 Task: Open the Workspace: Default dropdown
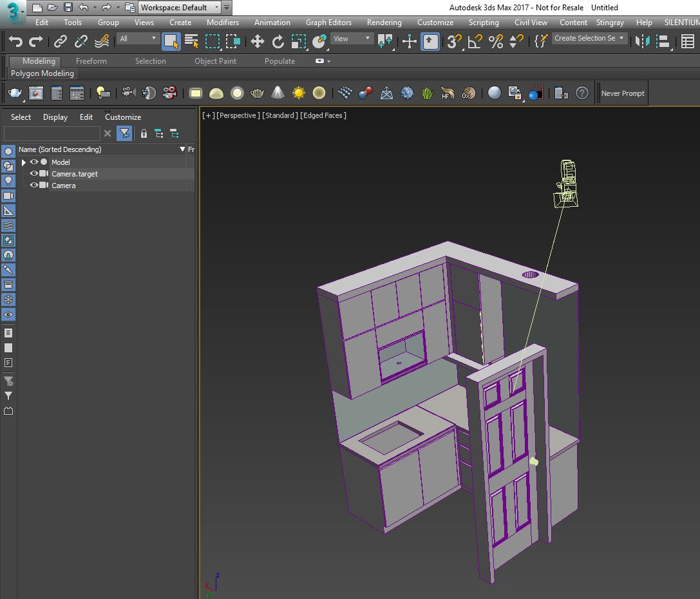tap(180, 8)
